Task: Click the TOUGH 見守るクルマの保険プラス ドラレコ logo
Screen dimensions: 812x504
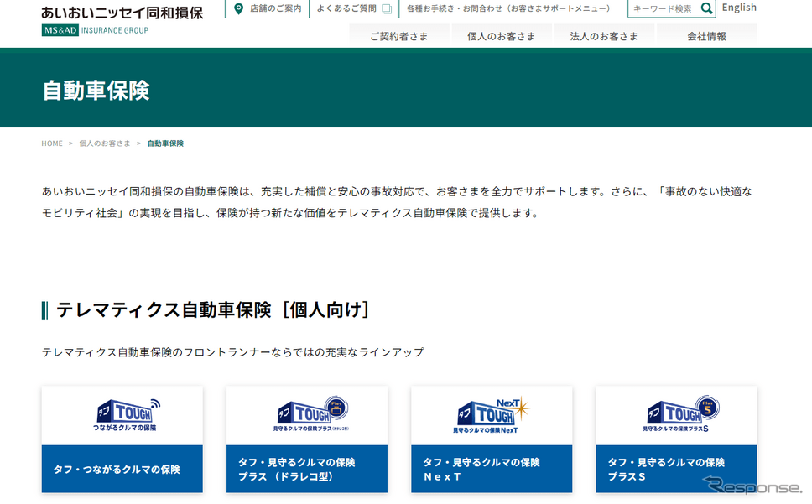Action: tap(311, 414)
